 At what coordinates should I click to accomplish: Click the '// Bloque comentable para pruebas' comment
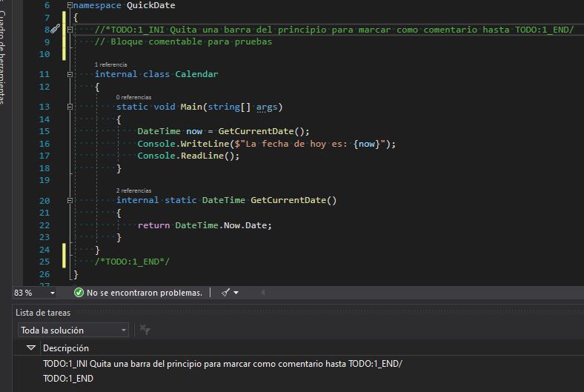(x=183, y=41)
